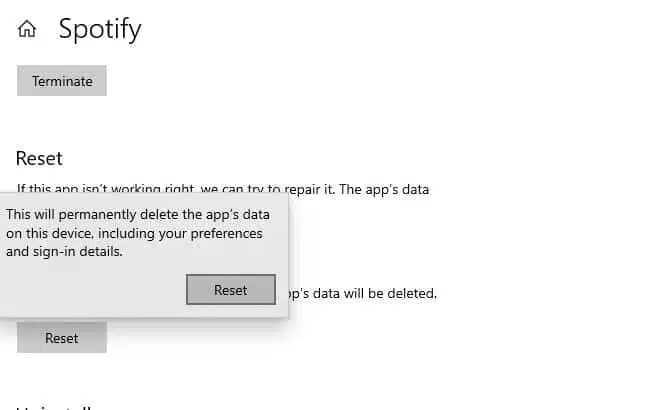Click empty flyout area left of Reset
This screenshot has height=410, width=664.
[90, 290]
